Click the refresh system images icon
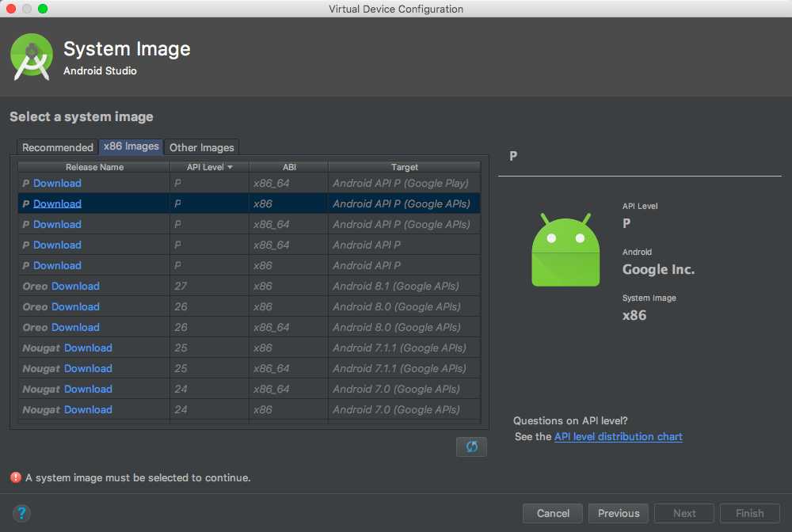Image resolution: width=792 pixels, height=532 pixels. click(471, 446)
